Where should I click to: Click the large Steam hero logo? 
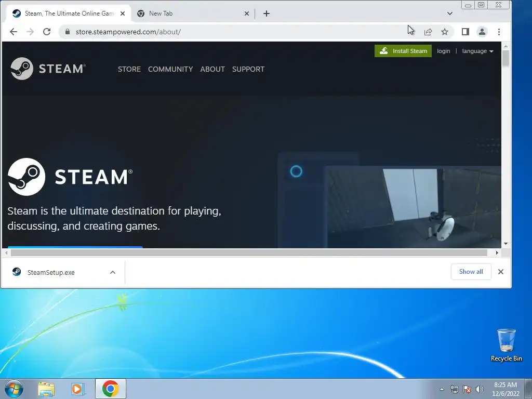tap(70, 177)
